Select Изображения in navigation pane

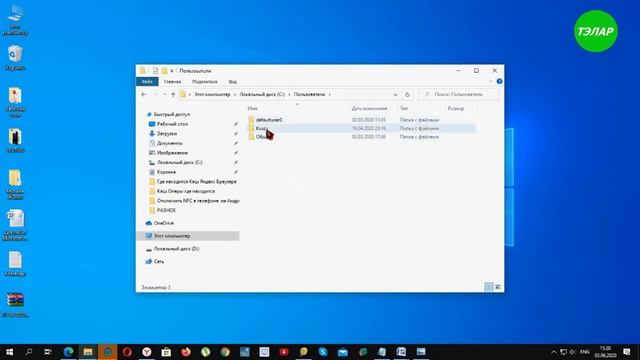[172, 153]
